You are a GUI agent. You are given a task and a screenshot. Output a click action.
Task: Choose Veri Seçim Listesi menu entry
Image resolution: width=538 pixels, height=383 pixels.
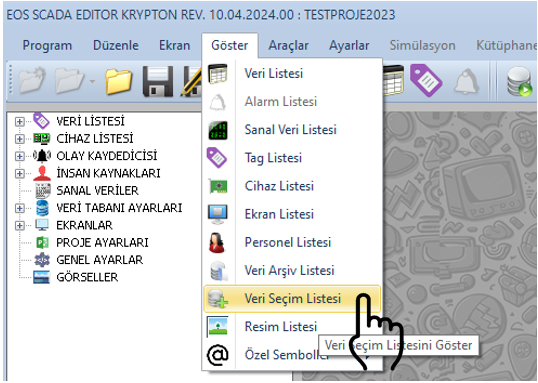(292, 299)
